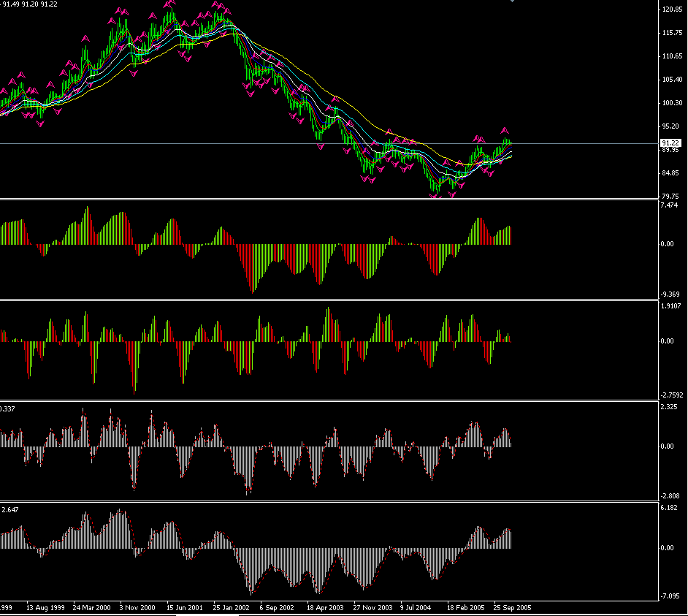Click the 6 Sep 2002 date label
688x616 pixels.
click(x=277, y=608)
